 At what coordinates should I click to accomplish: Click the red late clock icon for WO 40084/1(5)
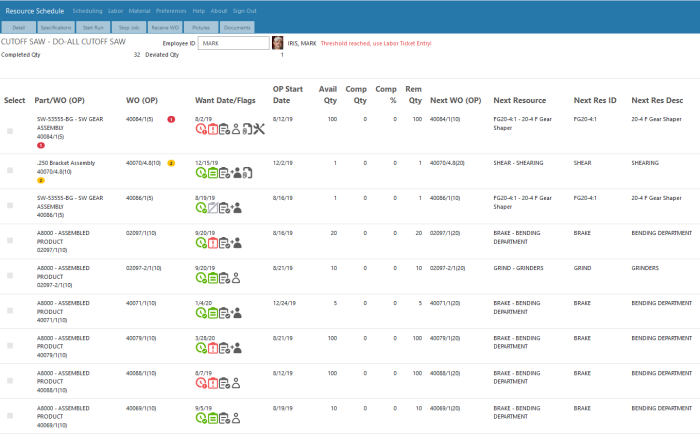tap(201, 130)
